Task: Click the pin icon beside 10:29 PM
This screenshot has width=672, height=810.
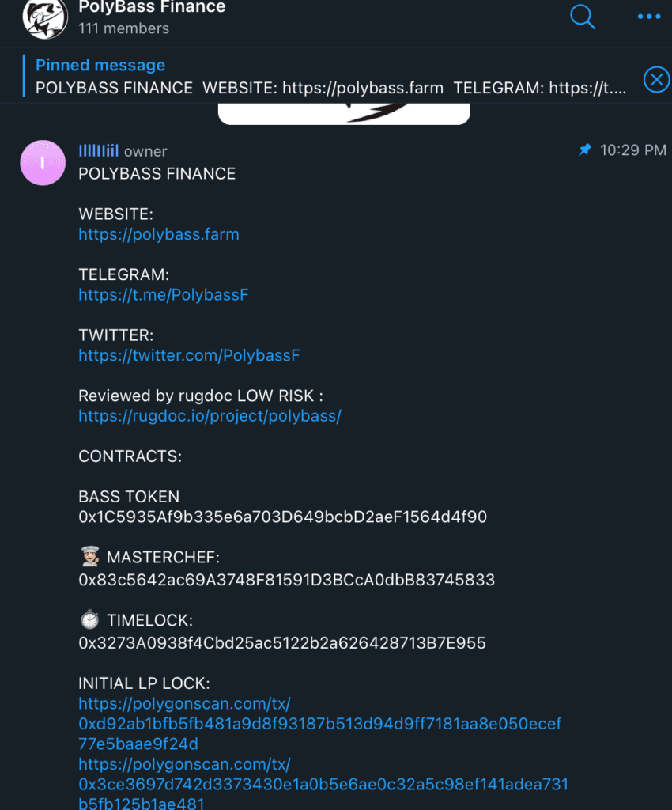Action: coord(585,150)
